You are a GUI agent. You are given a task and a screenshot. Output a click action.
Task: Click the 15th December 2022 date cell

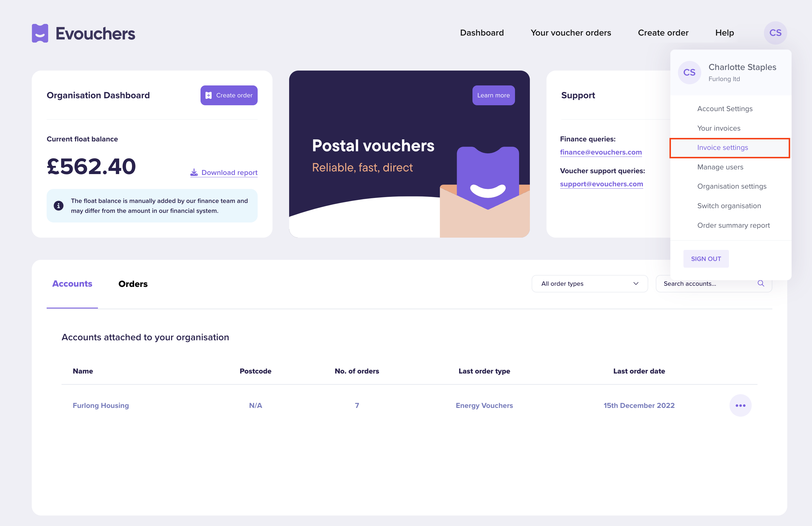click(x=639, y=406)
